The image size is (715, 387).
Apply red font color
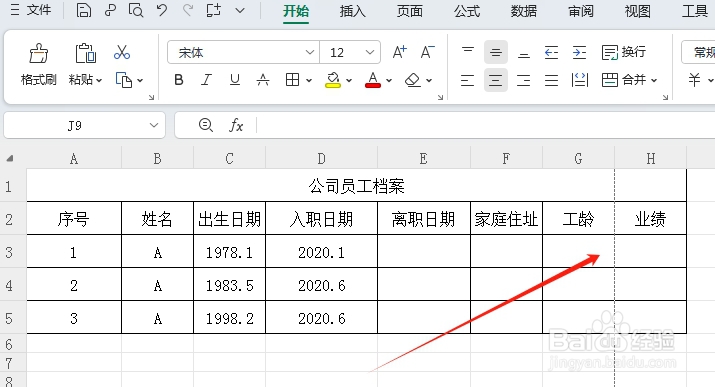click(373, 80)
